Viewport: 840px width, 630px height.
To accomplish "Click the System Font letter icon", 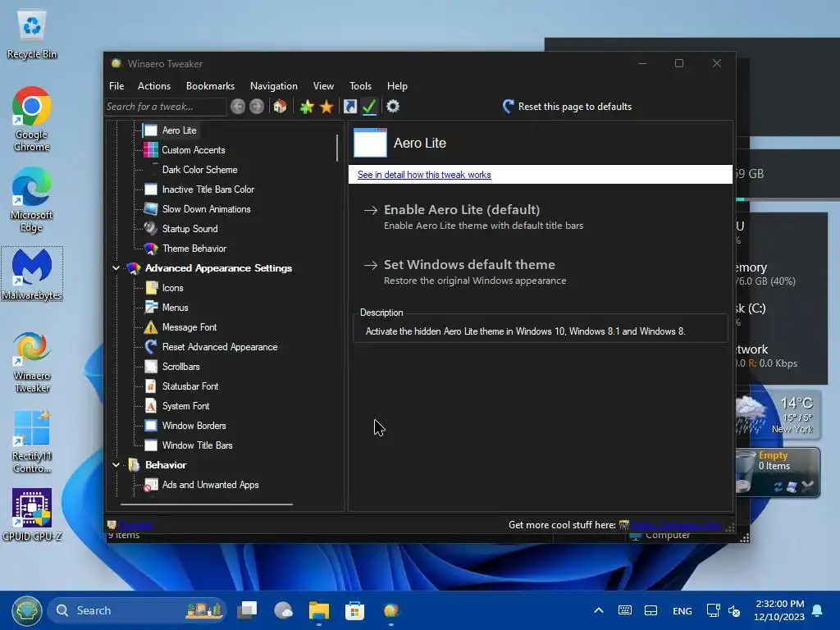I will click(151, 406).
